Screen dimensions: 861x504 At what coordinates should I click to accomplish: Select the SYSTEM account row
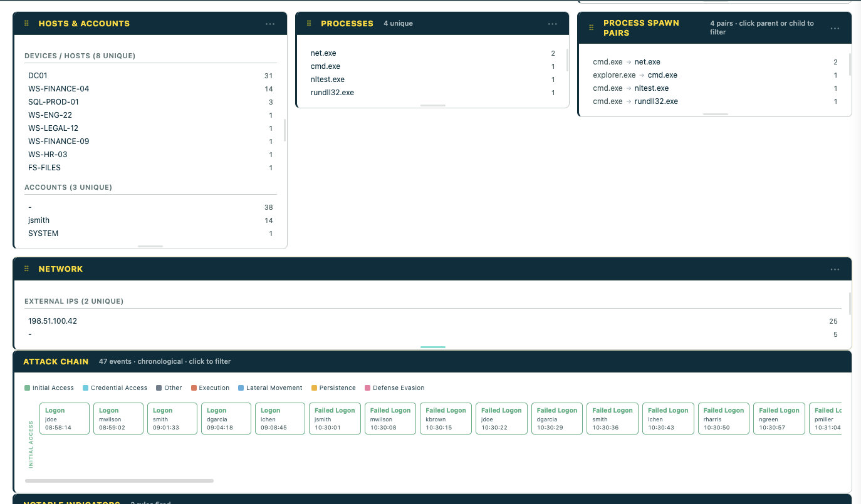point(150,234)
